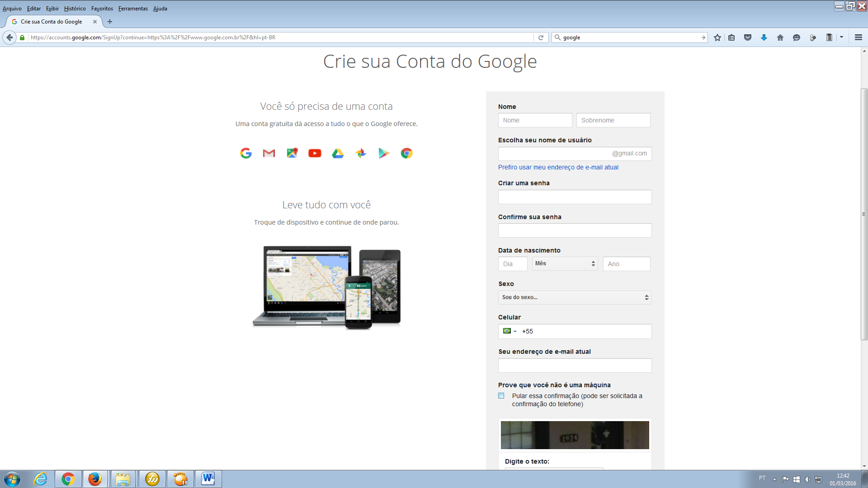
Task: Click the google search box in toolbar
Action: click(631, 38)
